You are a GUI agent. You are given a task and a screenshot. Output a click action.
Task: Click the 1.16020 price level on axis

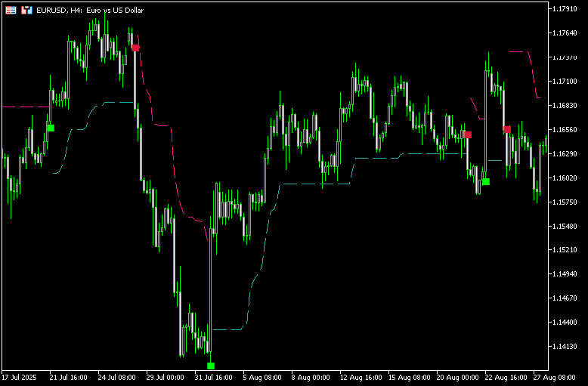click(565, 178)
